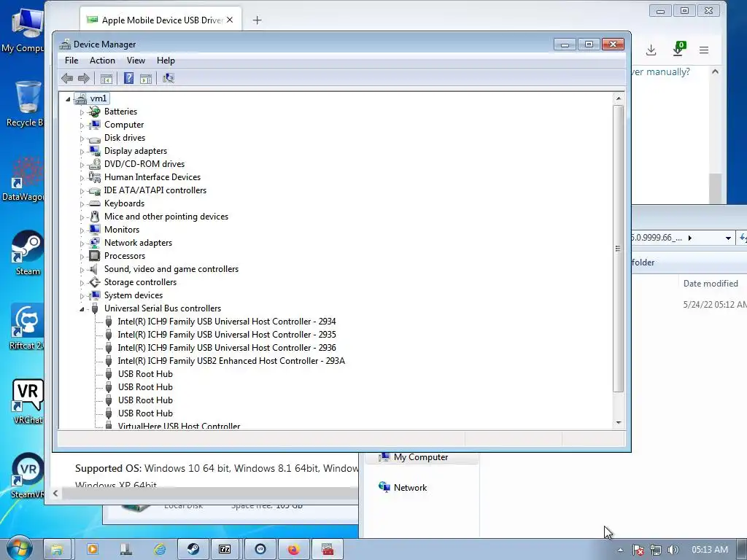Open the explorer address bar dropdown
Image resolution: width=747 pixels, height=560 pixels.
[728, 238]
